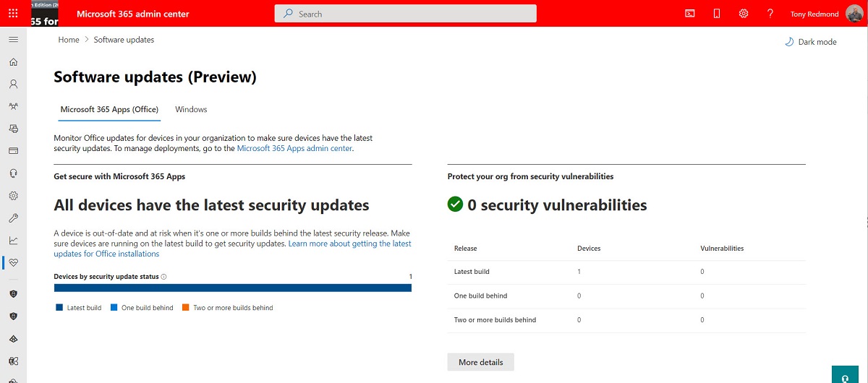Image resolution: width=868 pixels, height=383 pixels.
Task: Click the Devices column header
Action: click(x=589, y=249)
